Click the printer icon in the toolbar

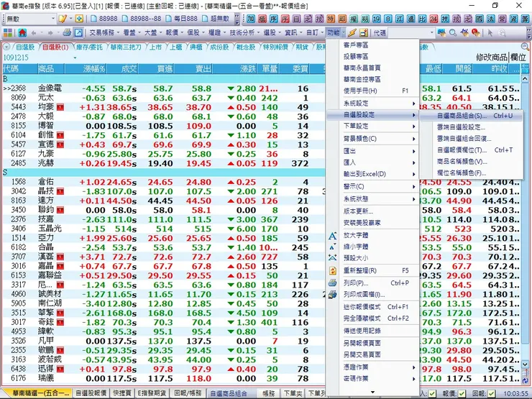(67, 32)
